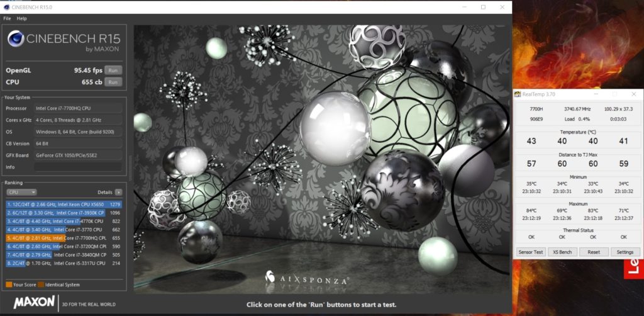Run the CPU benchmark test
This screenshot has width=644, height=316.
point(113,82)
